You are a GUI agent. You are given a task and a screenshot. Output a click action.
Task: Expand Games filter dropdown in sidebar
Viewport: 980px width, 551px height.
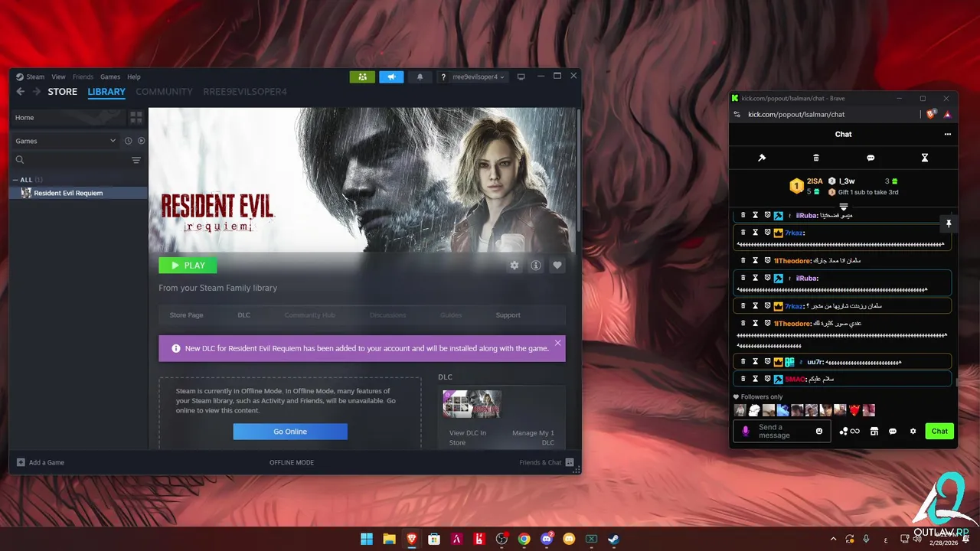tap(65, 141)
